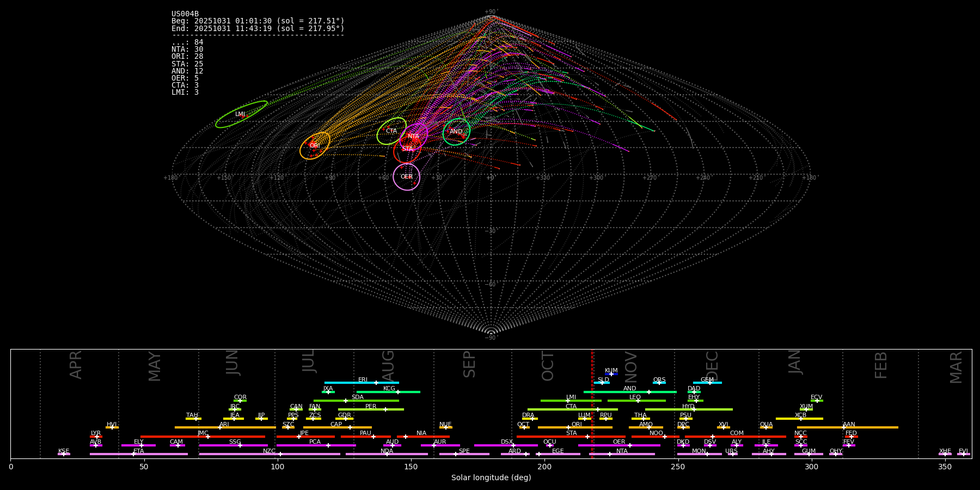Screen dimensions: 980x490
Task: Click the KUM shower peak marker in timeline
Action: (x=611, y=374)
